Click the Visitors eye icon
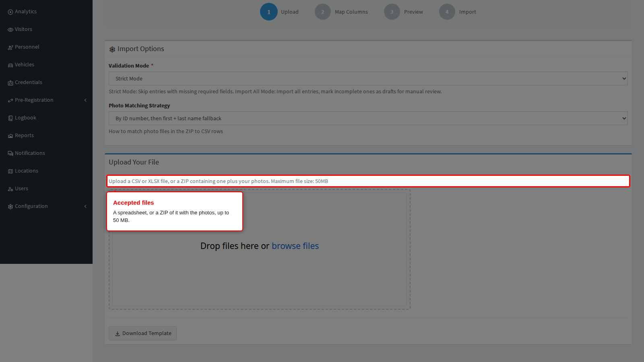This screenshot has width=644, height=362. click(x=10, y=30)
